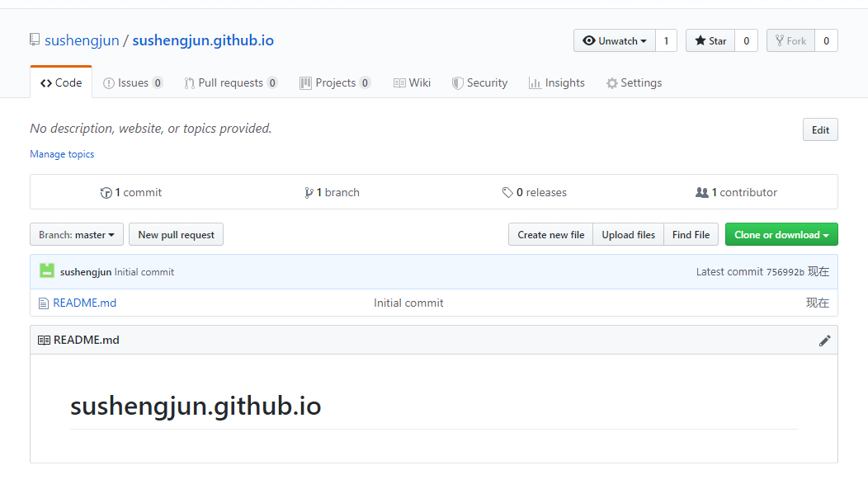Click the tag icon beside 0 releases
This screenshot has width=868, height=484.
[x=507, y=192]
